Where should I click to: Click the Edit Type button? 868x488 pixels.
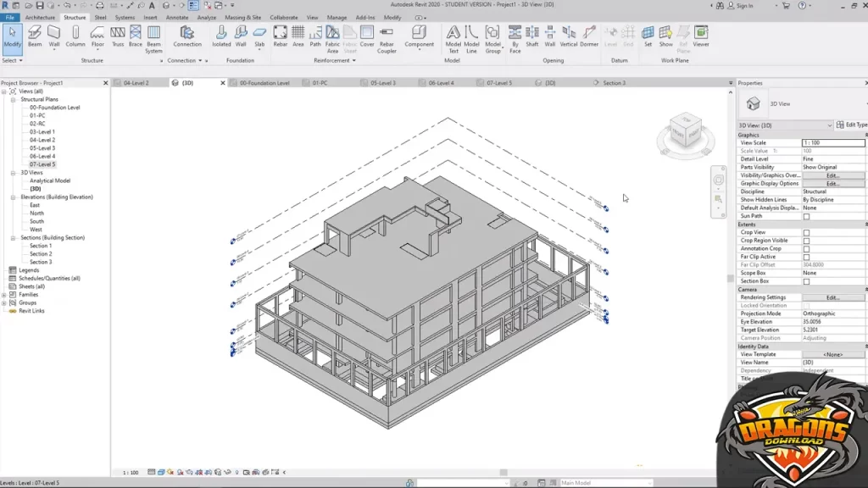(852, 125)
